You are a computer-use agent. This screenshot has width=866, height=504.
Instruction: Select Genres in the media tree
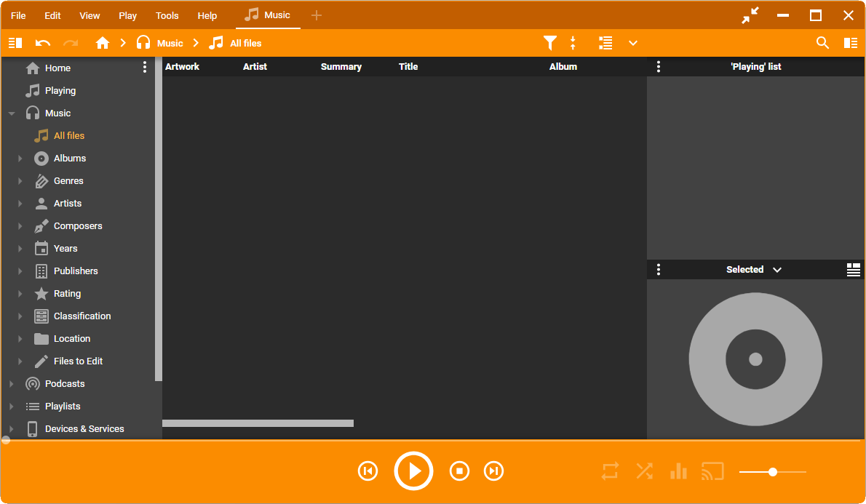pyautogui.click(x=68, y=181)
